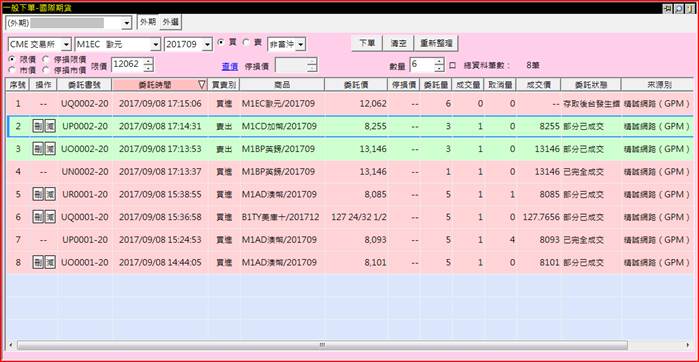Click the 重新整理 refresh button
This screenshot has height=362, width=699.
[436, 43]
